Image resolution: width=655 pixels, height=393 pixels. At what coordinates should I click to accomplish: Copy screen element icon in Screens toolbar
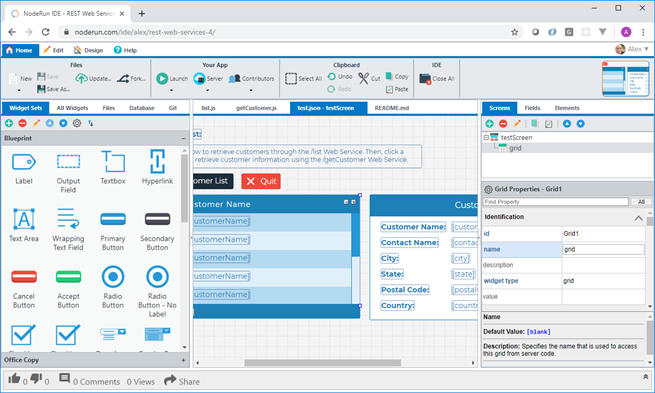(x=534, y=124)
